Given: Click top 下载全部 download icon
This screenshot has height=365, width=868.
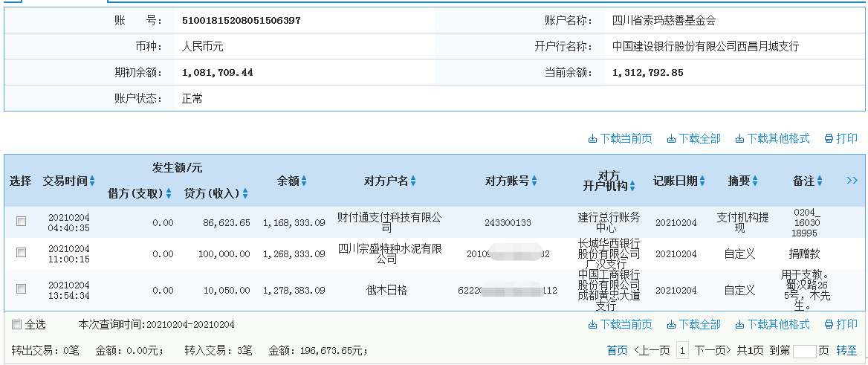Looking at the screenshot, I should pos(671,138).
